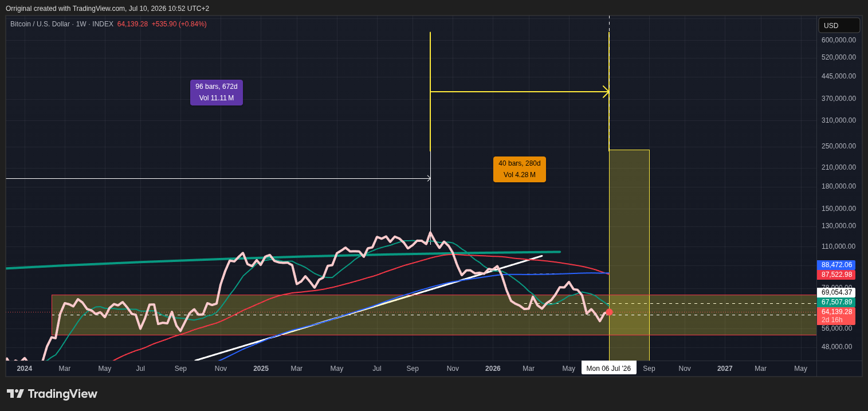The height and width of the screenshot is (411, 868).
Task: Click the Bitcoin / U.S. Dollar chart title
Action: pos(61,24)
